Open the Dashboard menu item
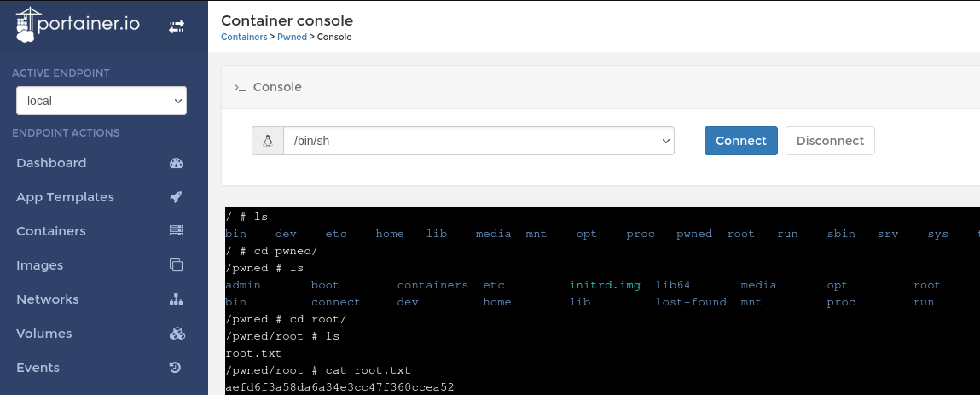This screenshot has width=980, height=395. (51, 163)
